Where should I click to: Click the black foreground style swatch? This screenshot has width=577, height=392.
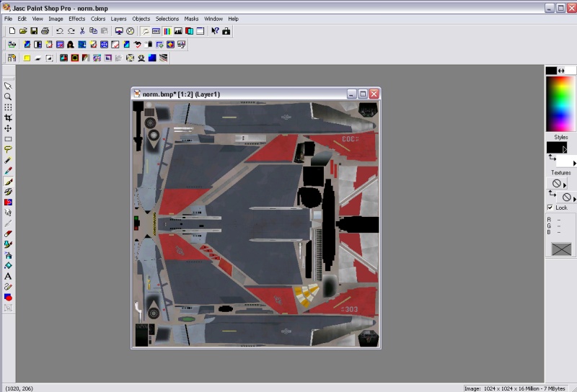coord(555,148)
